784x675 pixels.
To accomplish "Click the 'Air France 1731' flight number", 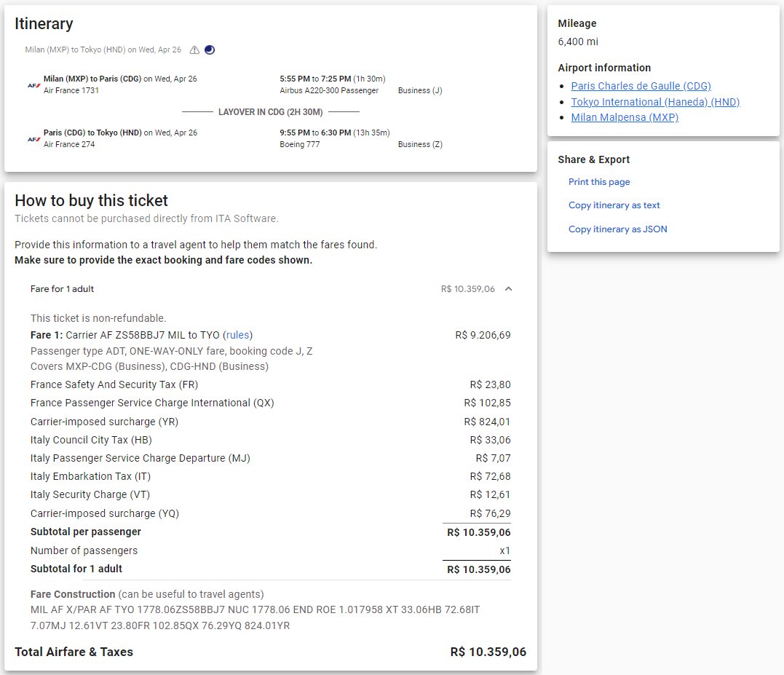I will pyautogui.click(x=71, y=90).
